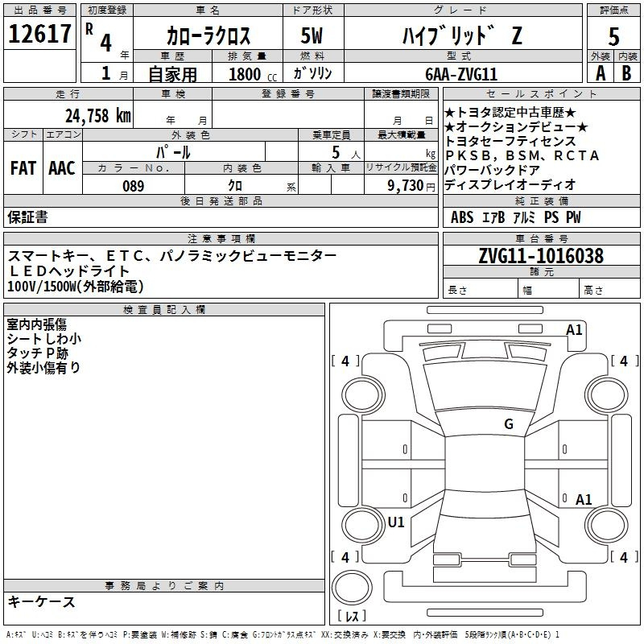Select fuel type ガソリン
This screenshot has height=644, width=644.
(312, 73)
